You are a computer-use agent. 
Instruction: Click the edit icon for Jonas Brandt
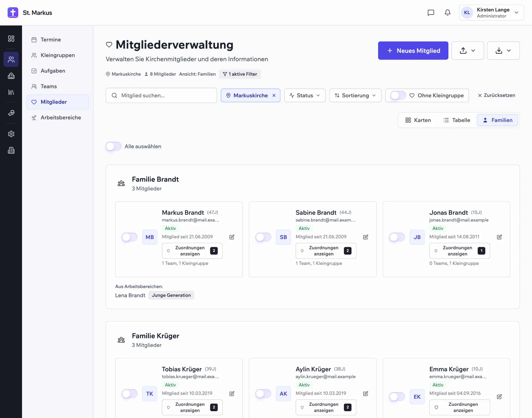coord(499,237)
